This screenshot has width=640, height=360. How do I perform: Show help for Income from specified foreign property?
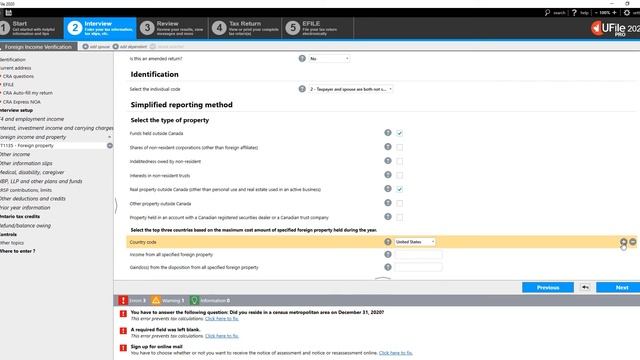tap(388, 254)
